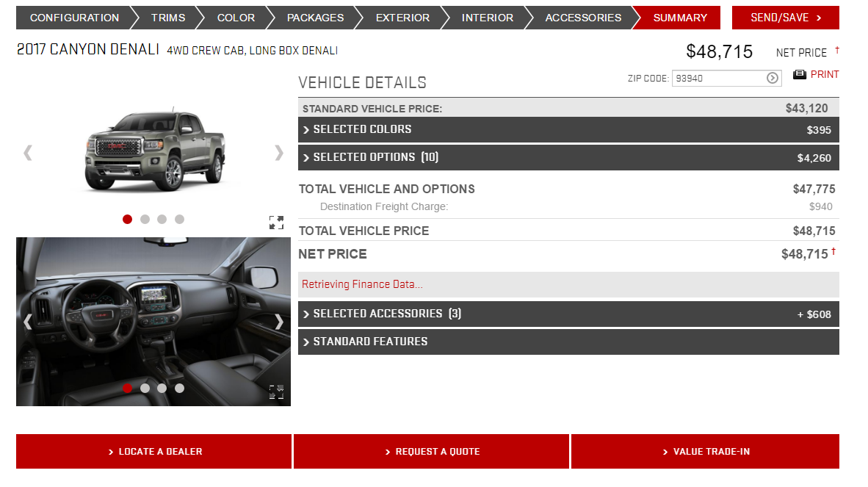
Task: Click the '$47,775' total vehicle and options value
Action: tap(814, 190)
